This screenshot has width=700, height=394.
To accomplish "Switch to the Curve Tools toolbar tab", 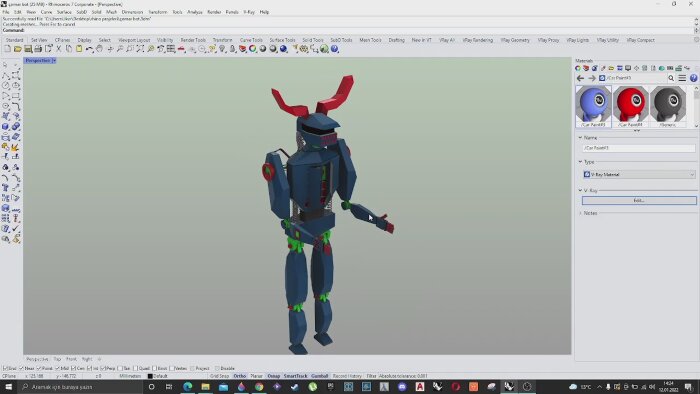I will pyautogui.click(x=251, y=40).
